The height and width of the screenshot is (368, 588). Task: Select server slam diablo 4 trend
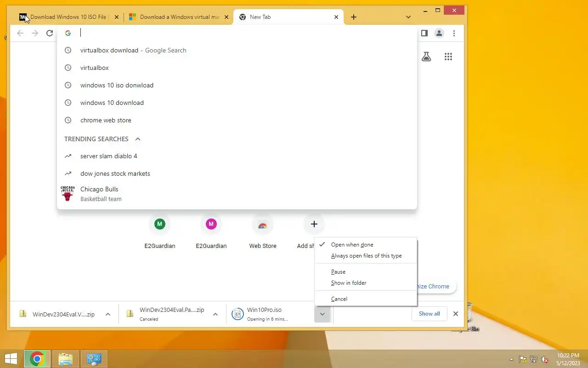[x=237, y=156]
